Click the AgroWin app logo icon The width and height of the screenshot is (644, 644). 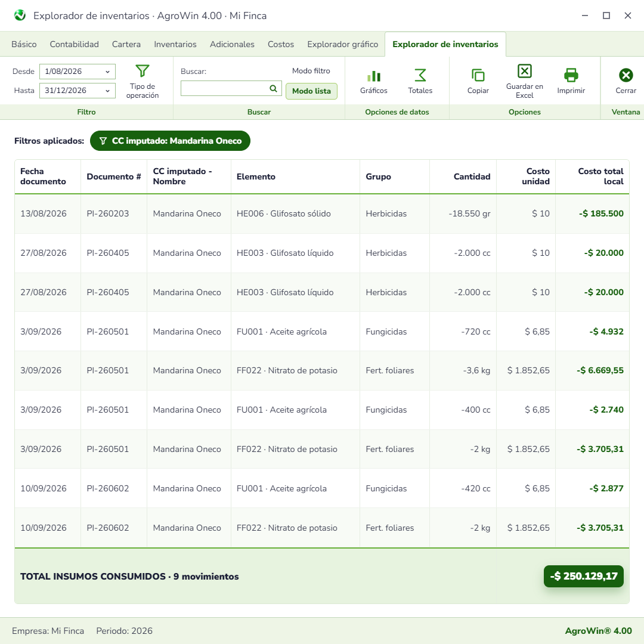click(20, 16)
